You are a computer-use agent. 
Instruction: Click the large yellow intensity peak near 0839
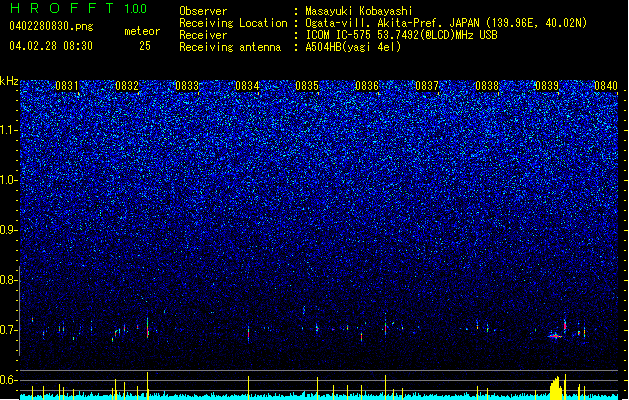tap(556, 388)
